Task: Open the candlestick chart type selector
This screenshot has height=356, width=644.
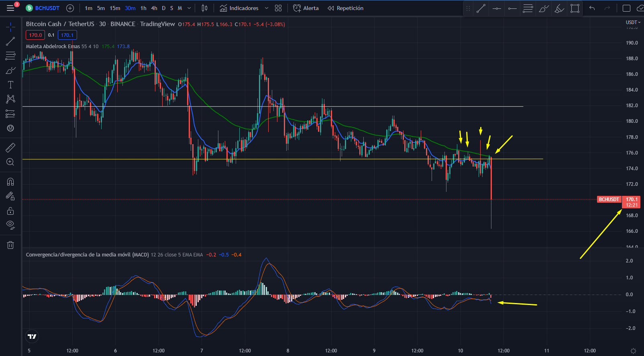Action: coord(204,8)
